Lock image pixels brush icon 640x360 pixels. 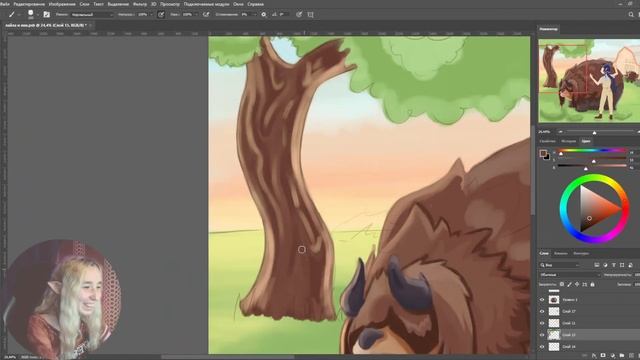(x=569, y=284)
